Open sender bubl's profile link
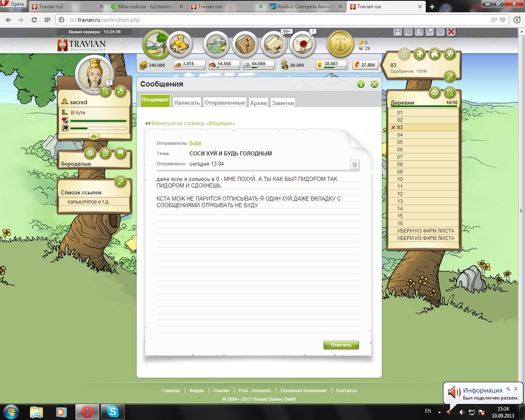 tap(195, 143)
